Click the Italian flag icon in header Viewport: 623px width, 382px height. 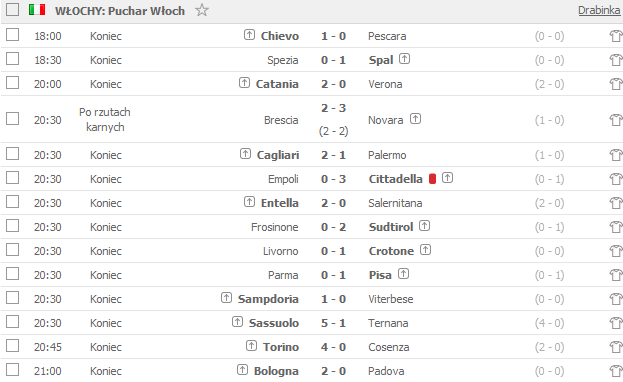37,10
